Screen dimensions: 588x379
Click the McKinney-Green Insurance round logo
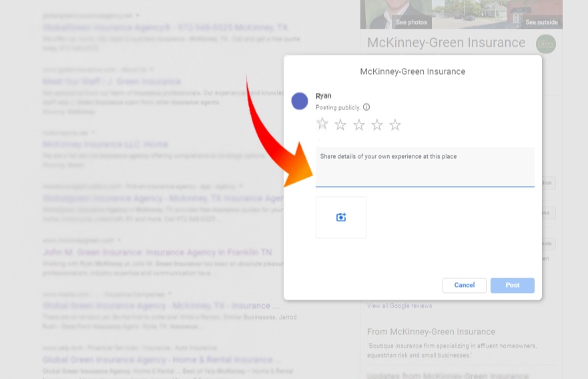(545, 44)
